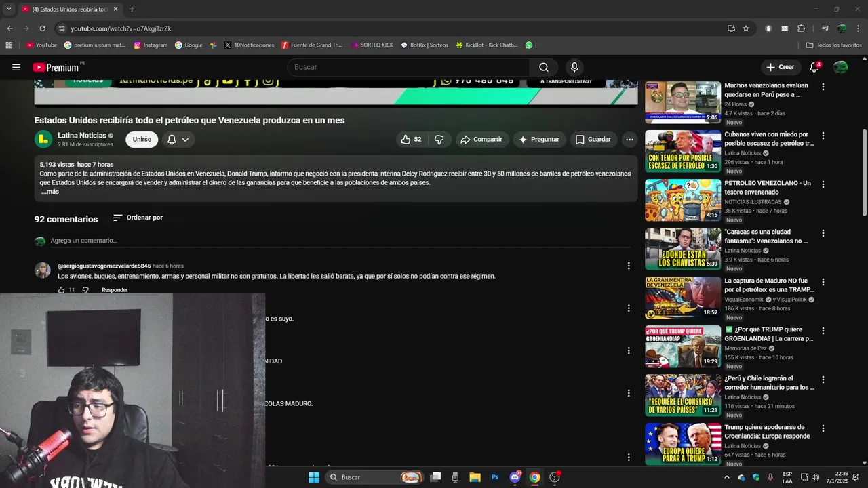Open the 'BotRix | Sorteos' bookmark
This screenshot has height=488, width=868.
click(425, 45)
